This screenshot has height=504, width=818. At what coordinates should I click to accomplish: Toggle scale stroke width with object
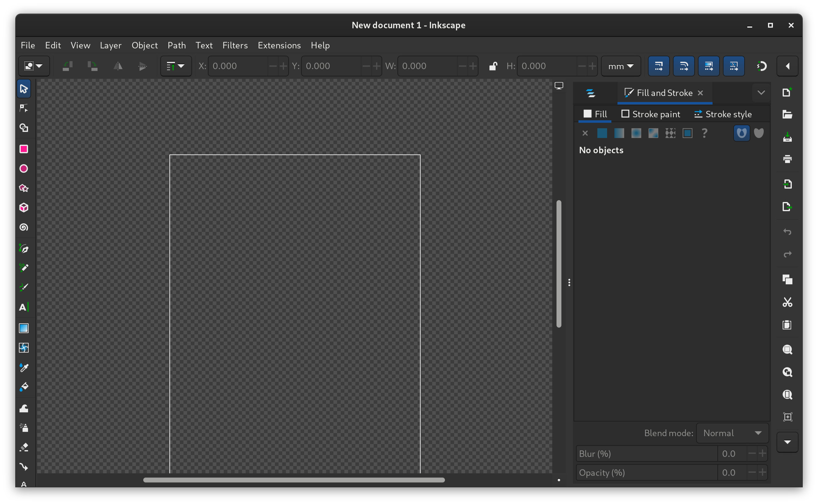click(658, 66)
